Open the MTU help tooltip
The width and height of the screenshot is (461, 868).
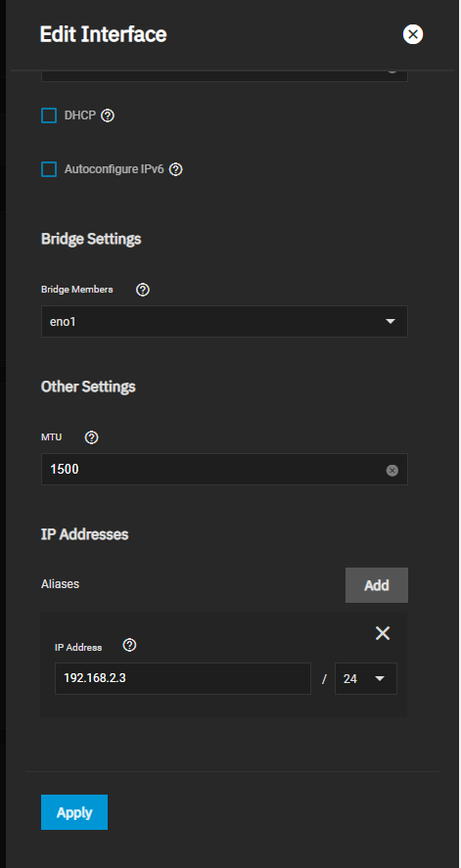click(92, 437)
